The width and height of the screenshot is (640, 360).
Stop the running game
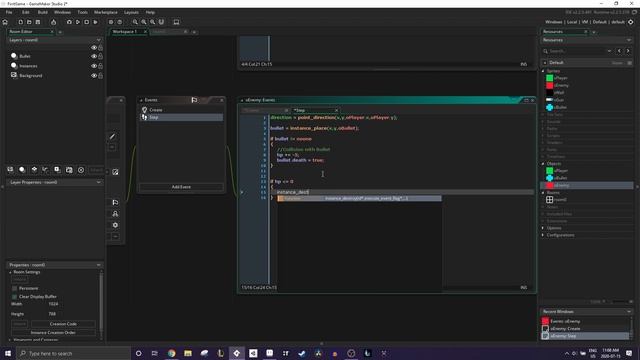pyautogui.click(x=87, y=22)
